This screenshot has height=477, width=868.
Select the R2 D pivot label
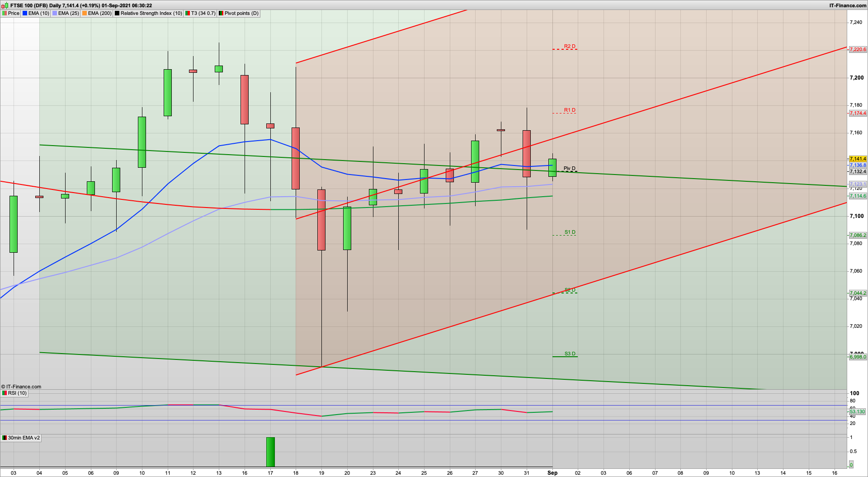click(x=570, y=46)
